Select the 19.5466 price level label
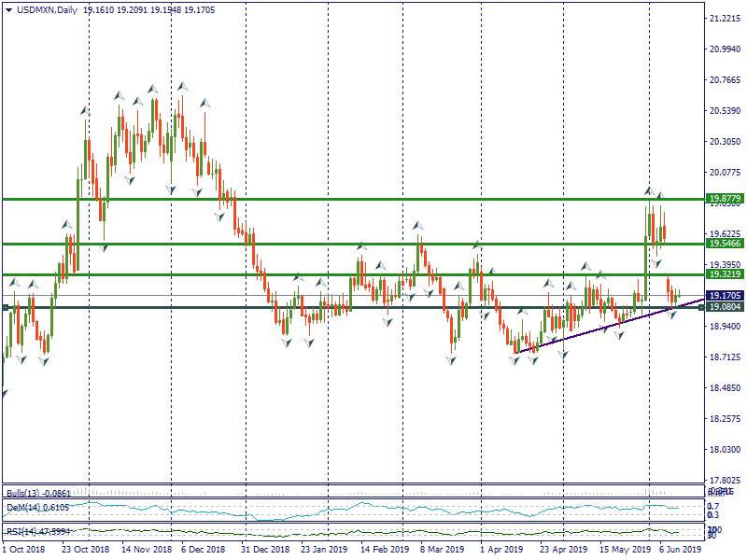Image resolution: width=747 pixels, height=560 pixels. coord(725,244)
